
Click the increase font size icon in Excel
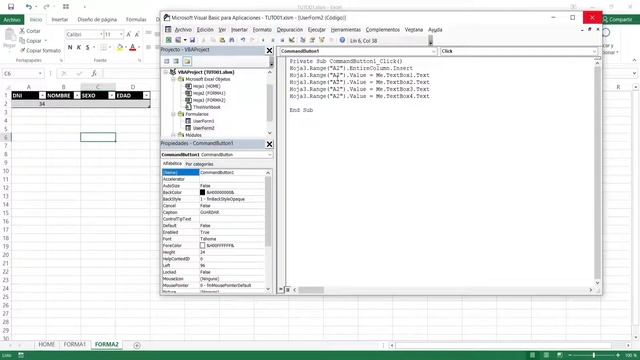click(x=129, y=35)
